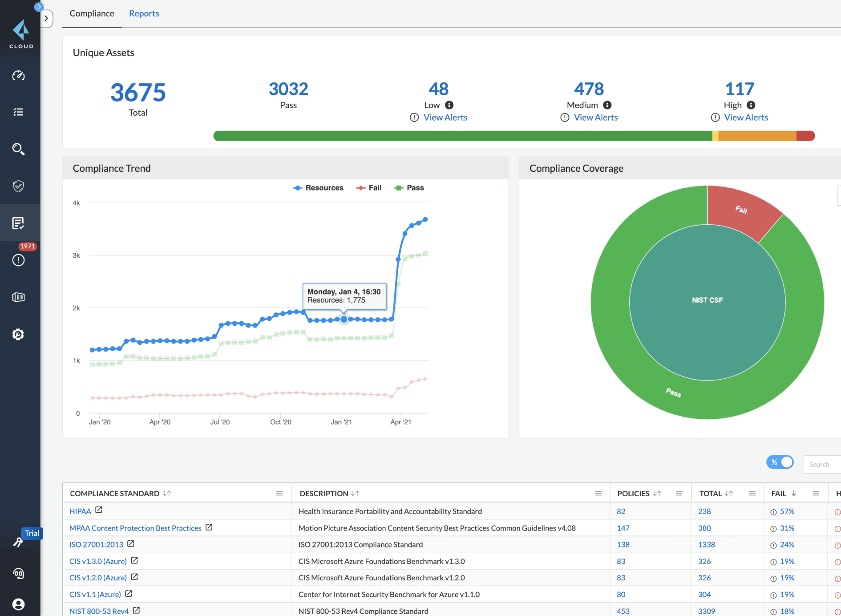Screen dimensions: 841x616
Task: Select the shield Policies icon in sidebar
Action: pyautogui.click(x=18, y=186)
